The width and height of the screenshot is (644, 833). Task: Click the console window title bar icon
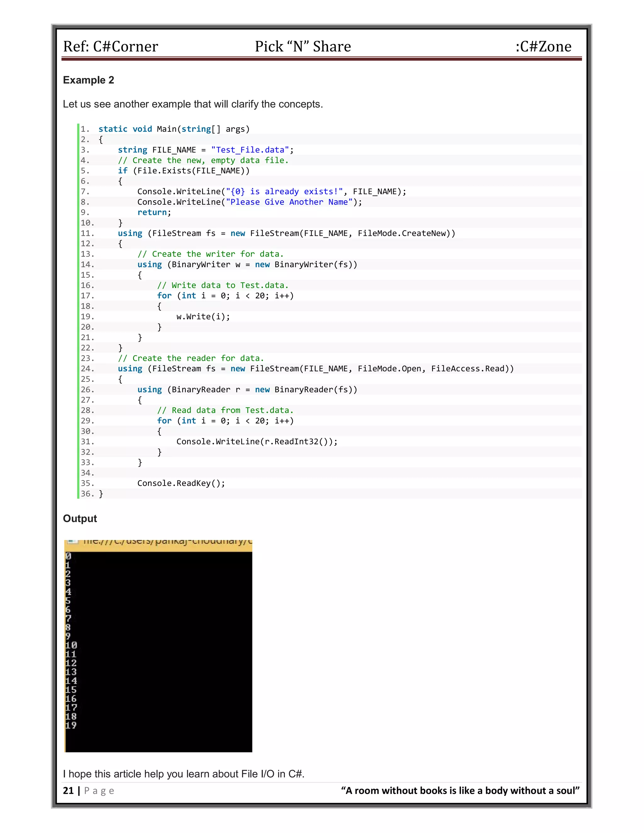pos(73,542)
